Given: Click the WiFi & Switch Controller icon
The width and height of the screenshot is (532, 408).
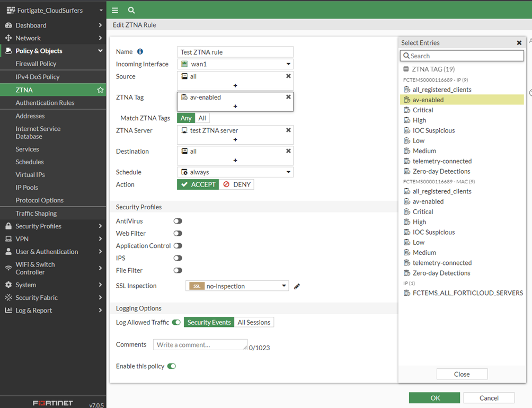Looking at the screenshot, I should [x=8, y=268].
